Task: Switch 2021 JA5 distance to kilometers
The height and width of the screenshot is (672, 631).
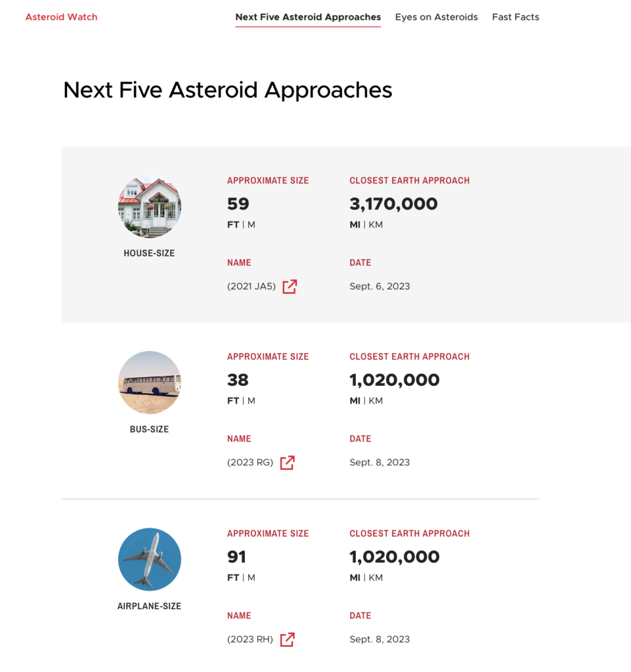Action: click(x=376, y=225)
